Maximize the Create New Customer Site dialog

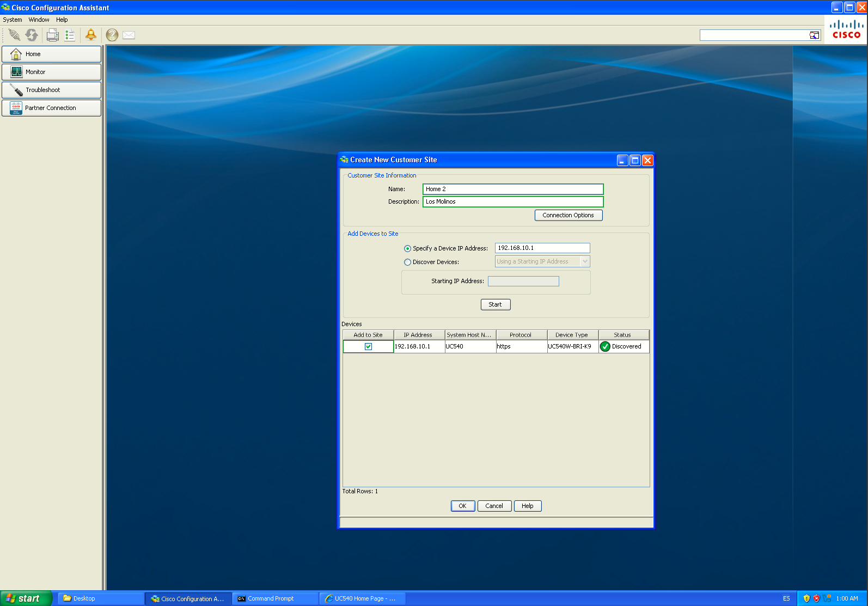pyautogui.click(x=635, y=160)
